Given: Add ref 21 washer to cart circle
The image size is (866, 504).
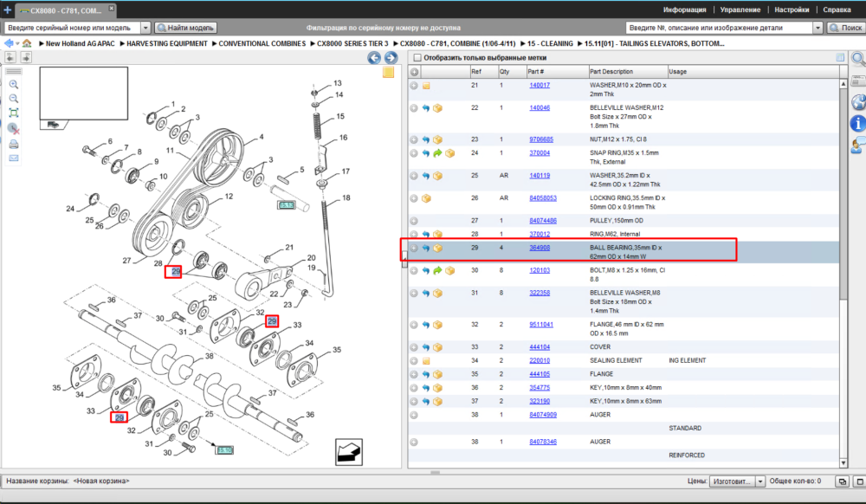Looking at the screenshot, I should click(414, 86).
